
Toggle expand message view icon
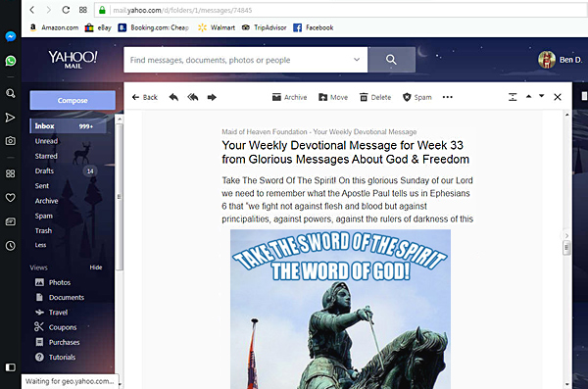click(x=513, y=97)
